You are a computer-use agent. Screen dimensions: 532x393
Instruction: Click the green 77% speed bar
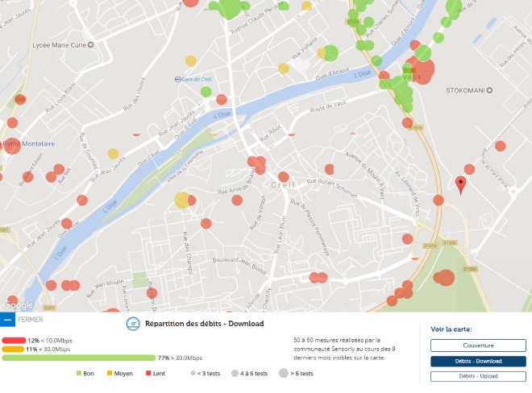[79, 358]
